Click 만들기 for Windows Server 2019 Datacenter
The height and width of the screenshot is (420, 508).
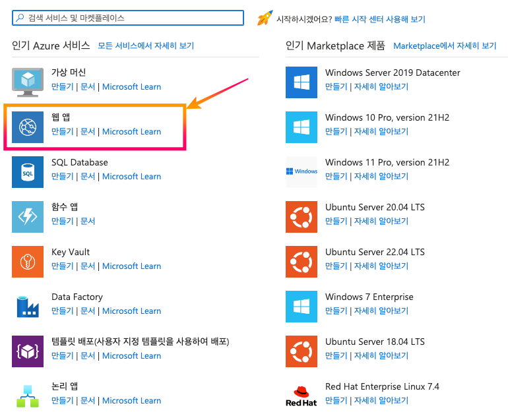tap(336, 87)
